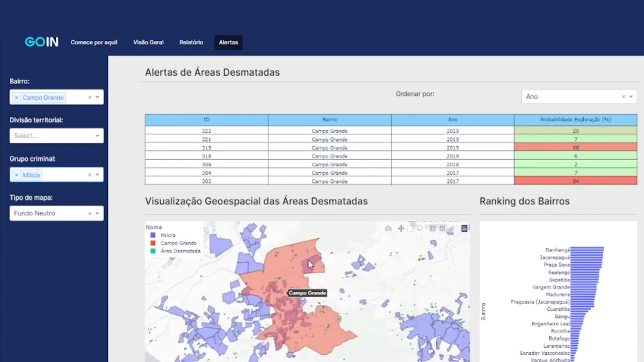Select the box select map tool
Viewport: 644px width, 362px height.
411,229
